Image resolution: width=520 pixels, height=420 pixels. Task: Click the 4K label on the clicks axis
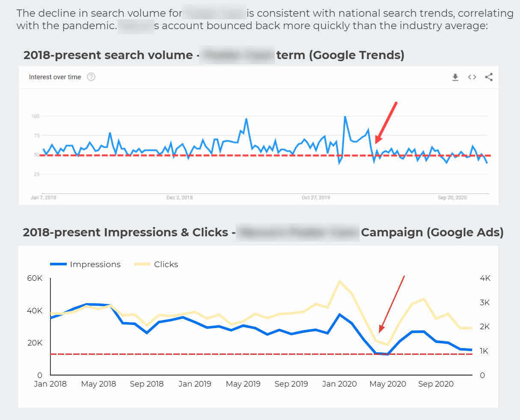point(484,278)
